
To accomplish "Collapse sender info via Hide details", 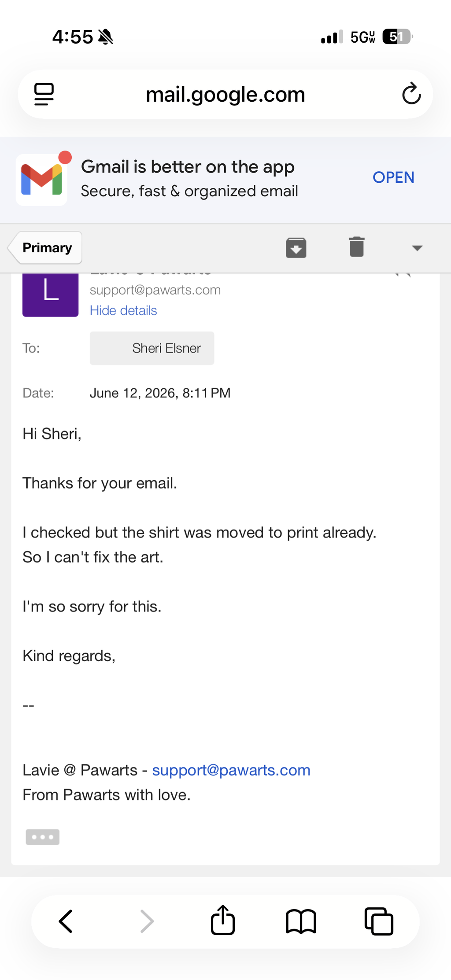I will (x=123, y=310).
